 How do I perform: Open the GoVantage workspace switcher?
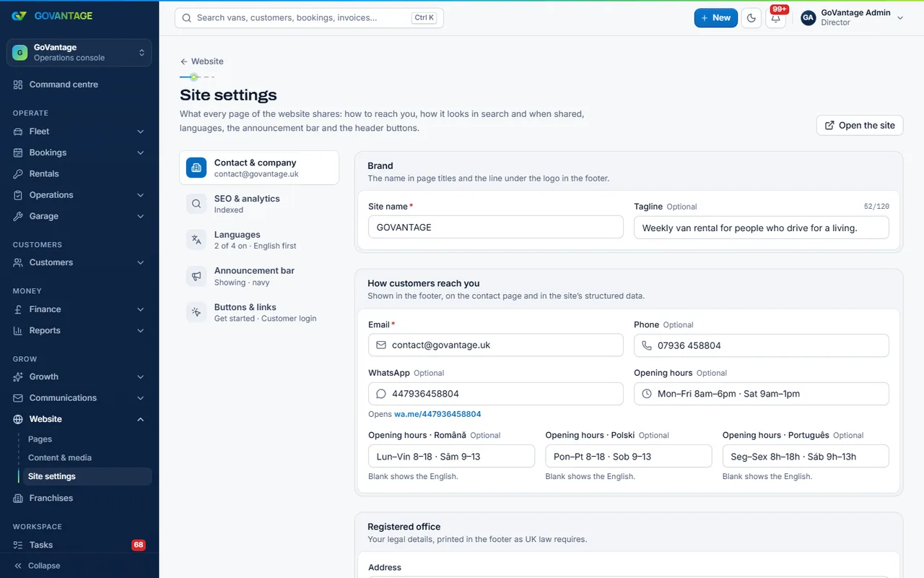click(x=79, y=53)
